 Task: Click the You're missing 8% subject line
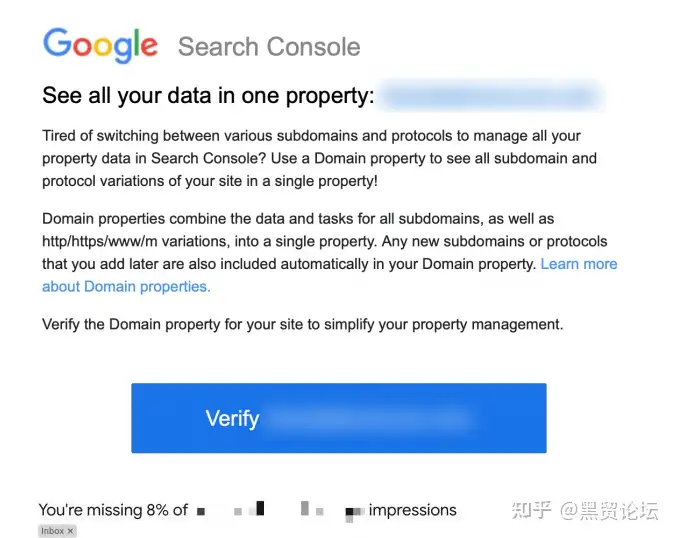pyautogui.click(x=248, y=510)
